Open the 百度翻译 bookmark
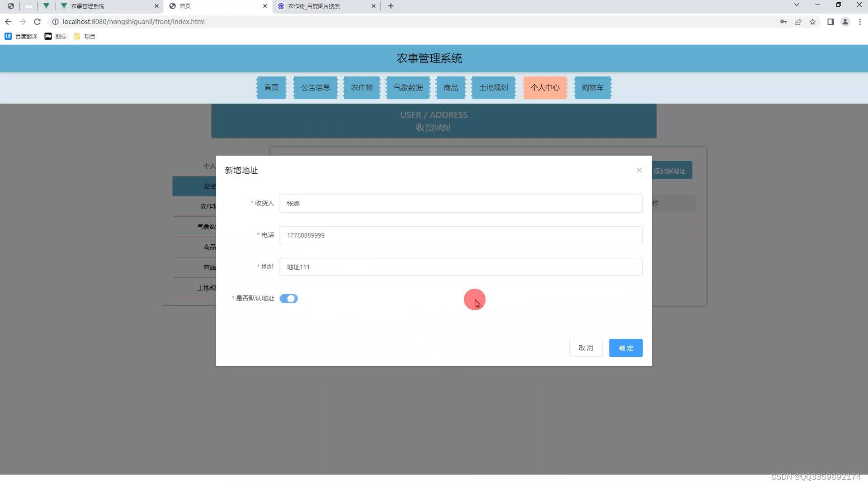 coord(21,36)
